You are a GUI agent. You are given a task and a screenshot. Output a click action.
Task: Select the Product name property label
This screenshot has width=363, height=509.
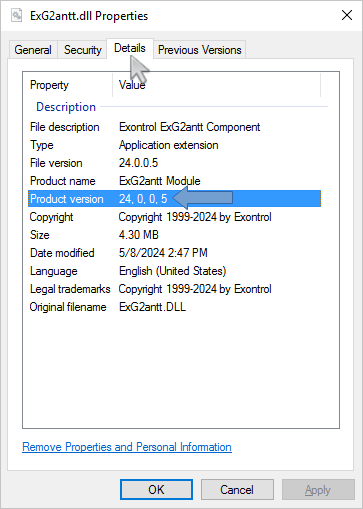click(63, 181)
